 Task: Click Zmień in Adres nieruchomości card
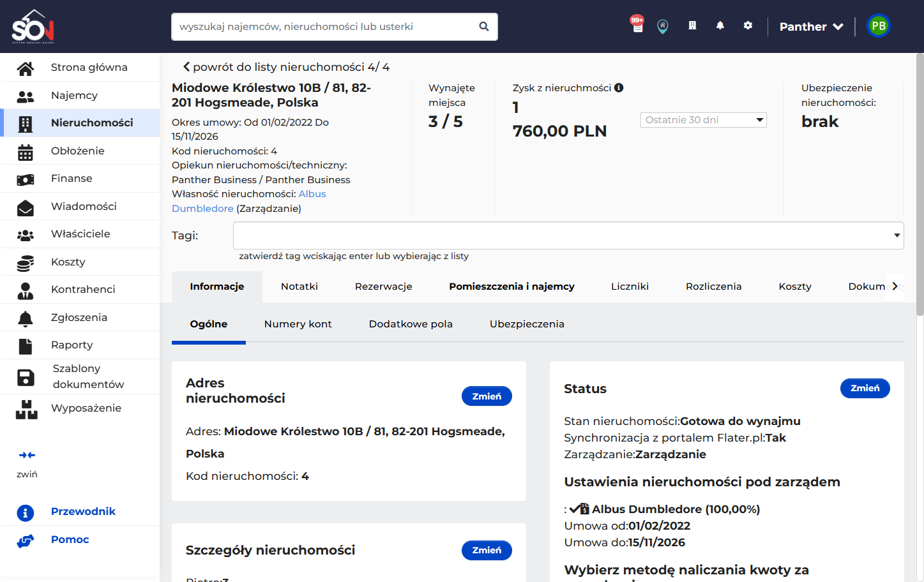[487, 396]
